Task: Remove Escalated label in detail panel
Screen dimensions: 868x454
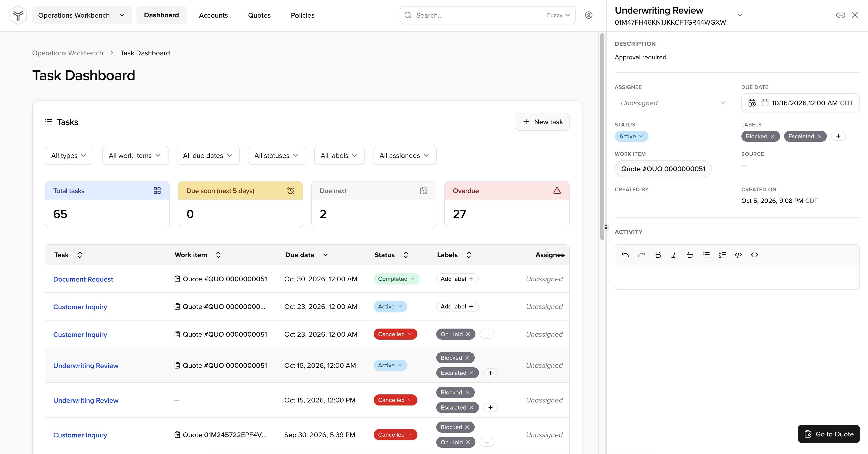Action: point(820,136)
